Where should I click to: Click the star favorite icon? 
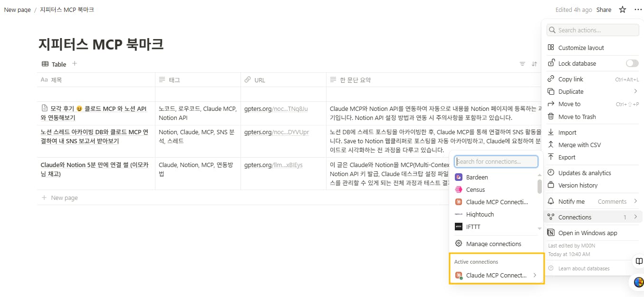pyautogui.click(x=623, y=10)
